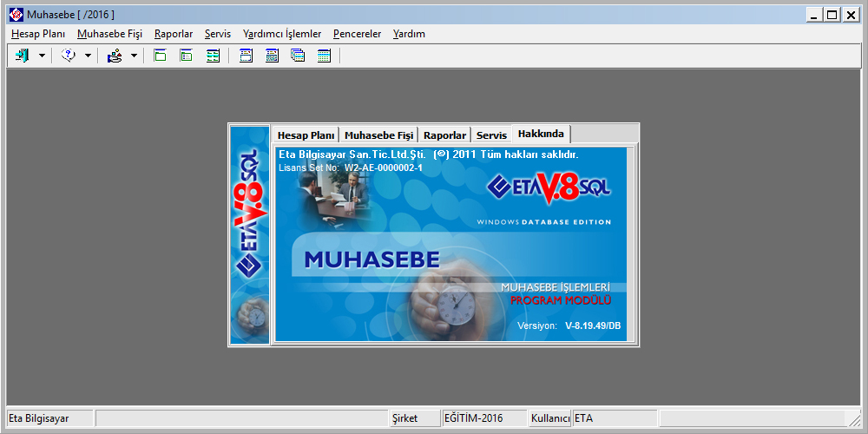This screenshot has width=868, height=434.
Task: Click the stacked cascading windows icon
Action: (x=298, y=56)
